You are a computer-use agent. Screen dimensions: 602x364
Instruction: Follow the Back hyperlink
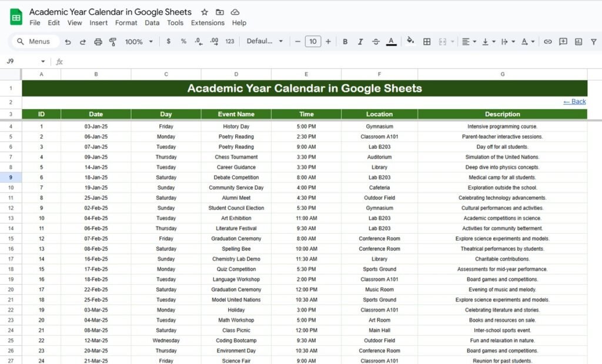[x=573, y=101]
